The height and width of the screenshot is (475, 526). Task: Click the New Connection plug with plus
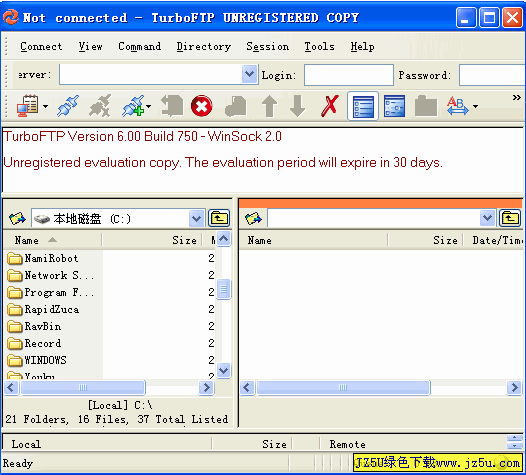pyautogui.click(x=133, y=106)
